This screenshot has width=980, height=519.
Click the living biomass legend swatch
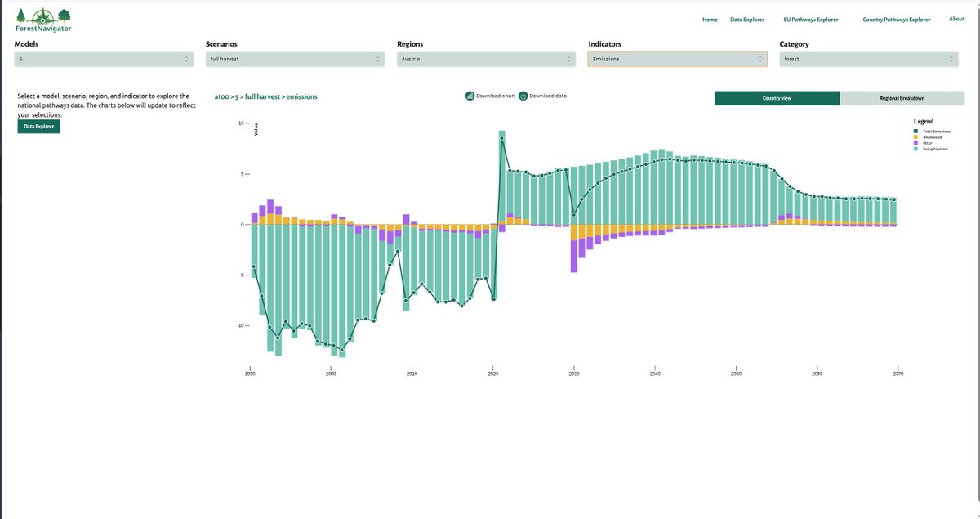point(916,148)
